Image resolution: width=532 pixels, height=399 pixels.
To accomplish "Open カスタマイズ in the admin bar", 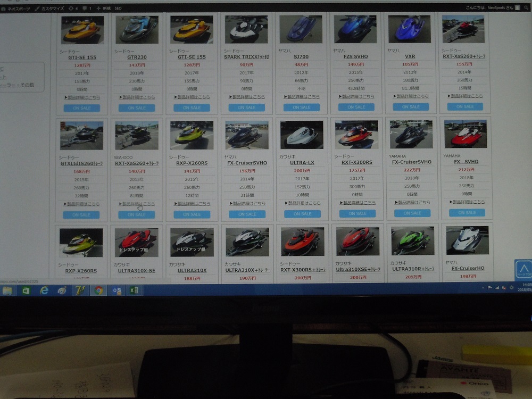I will [x=49, y=9].
